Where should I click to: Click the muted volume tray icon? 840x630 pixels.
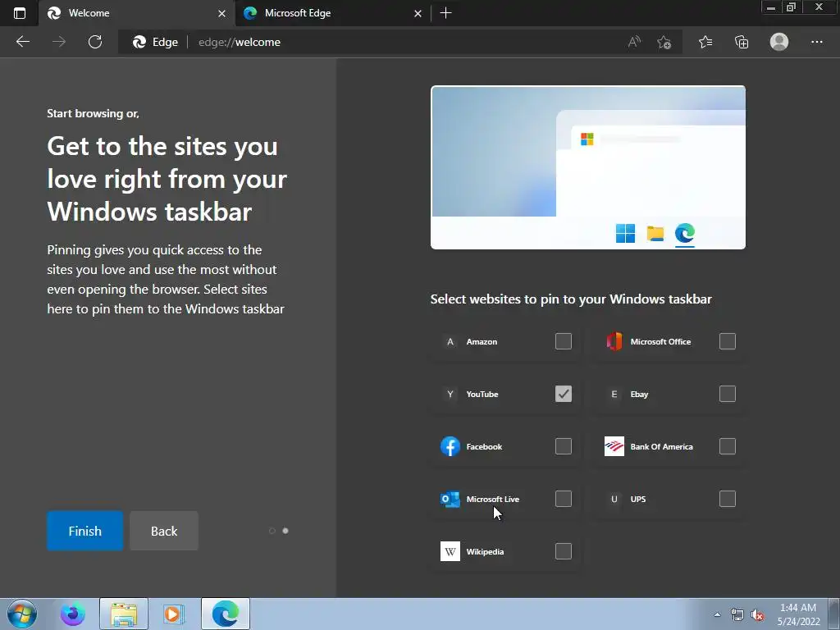tap(757, 614)
